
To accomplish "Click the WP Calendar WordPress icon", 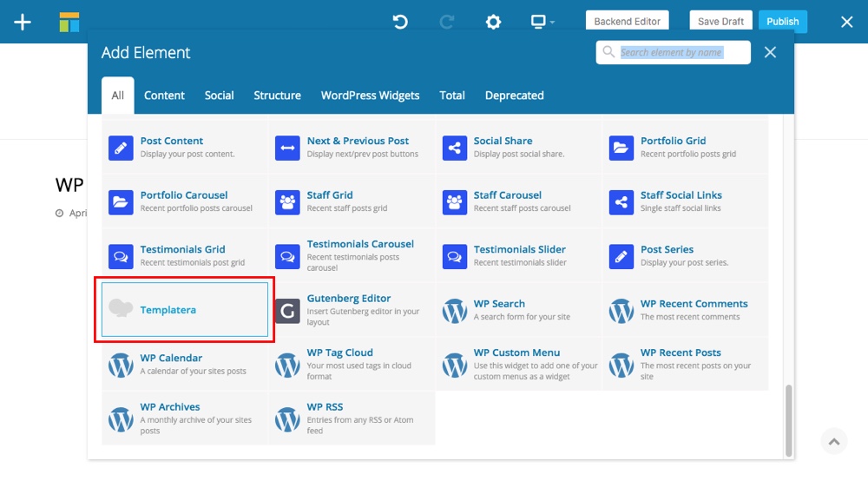I will (x=121, y=365).
